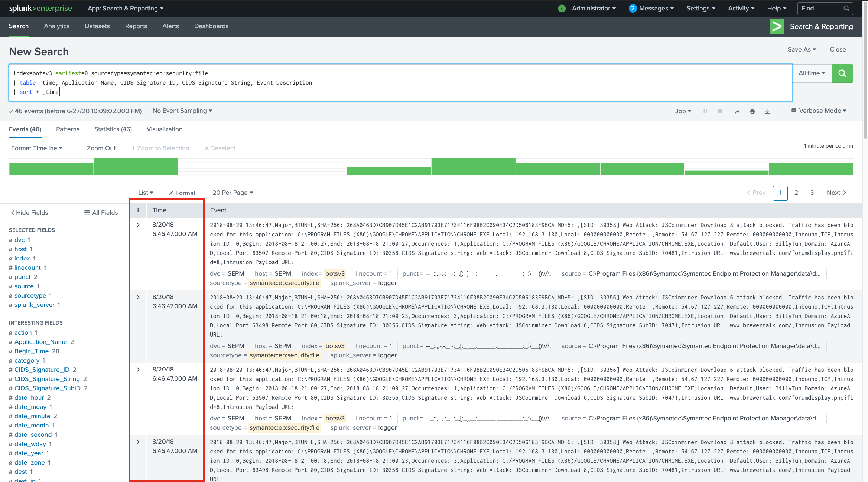Click the Format button
868x482 pixels.
pyautogui.click(x=182, y=193)
